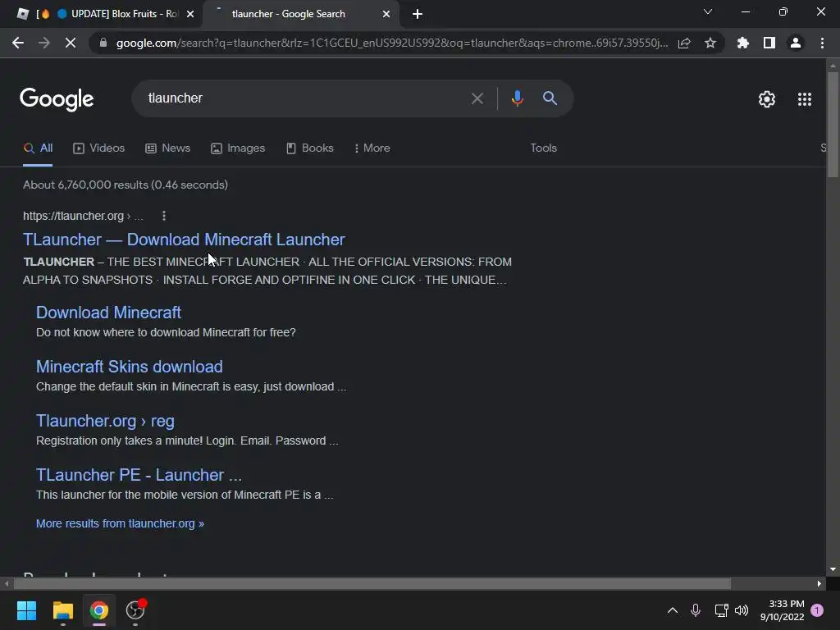Open the volume speaker tray icon
840x630 pixels.
[x=742, y=610]
